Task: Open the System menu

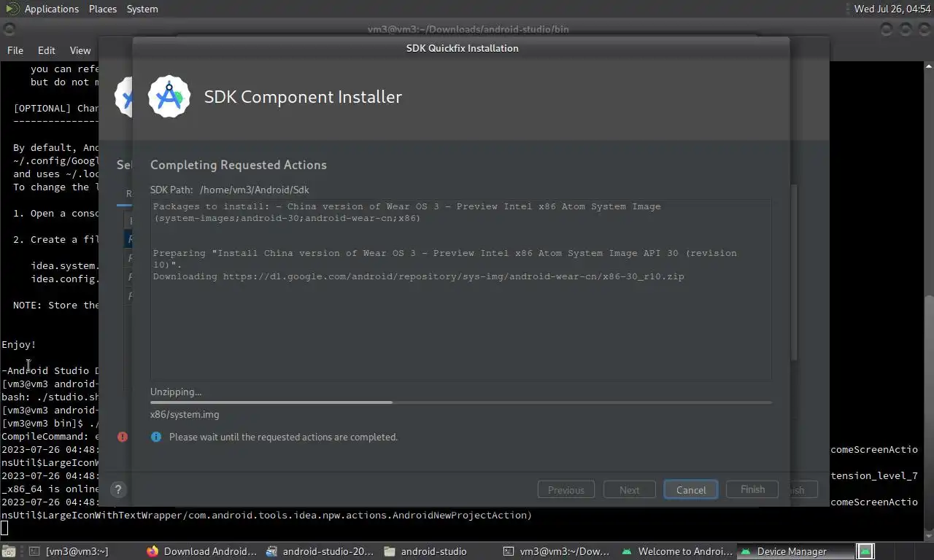Action: (x=142, y=9)
